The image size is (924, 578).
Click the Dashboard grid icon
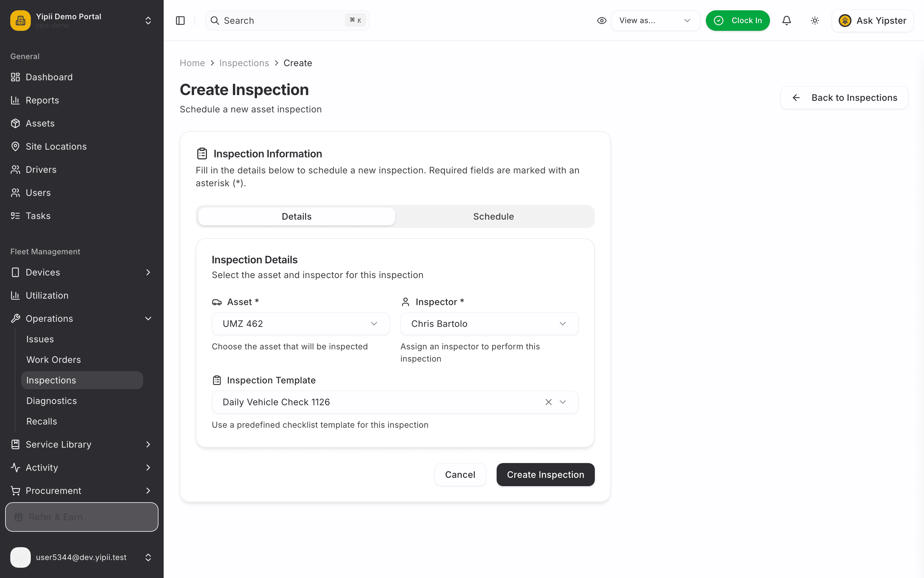15,77
